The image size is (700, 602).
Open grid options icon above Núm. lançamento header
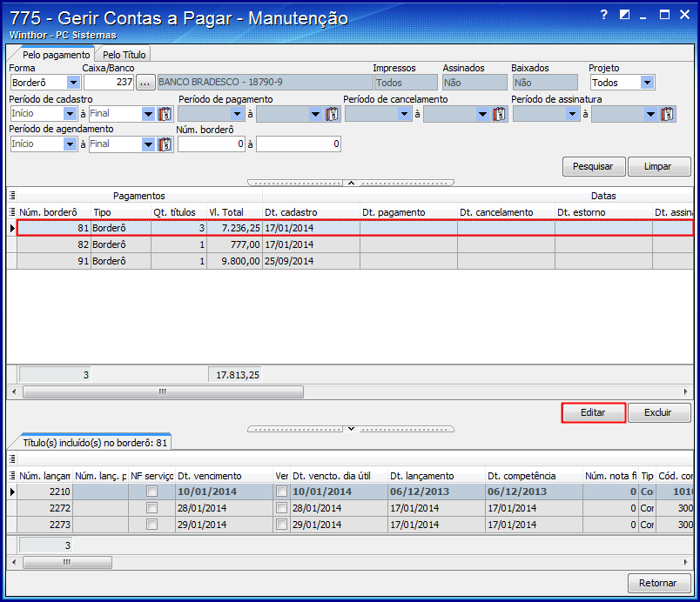tap(12, 458)
